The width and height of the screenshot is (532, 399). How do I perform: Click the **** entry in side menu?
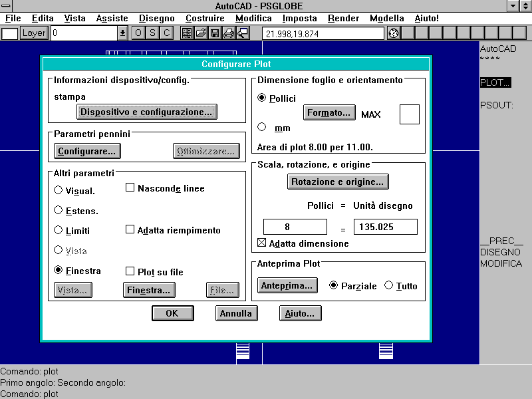[490, 59]
